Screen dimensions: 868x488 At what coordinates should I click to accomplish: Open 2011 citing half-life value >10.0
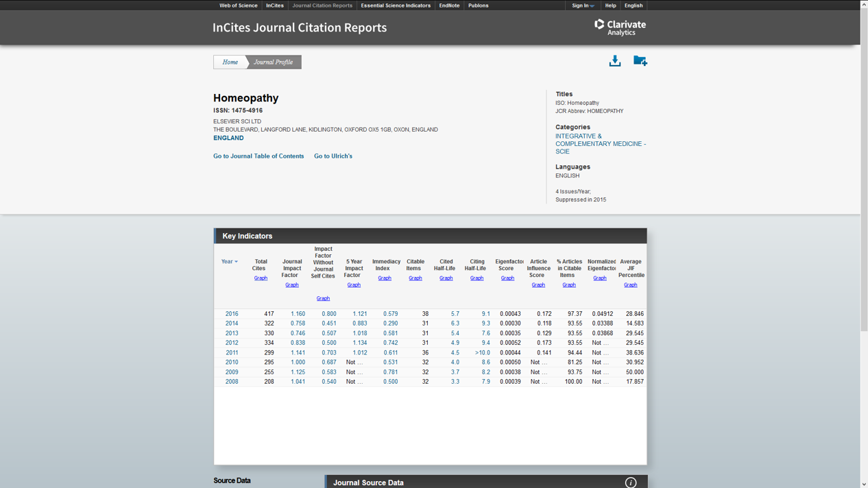click(482, 353)
